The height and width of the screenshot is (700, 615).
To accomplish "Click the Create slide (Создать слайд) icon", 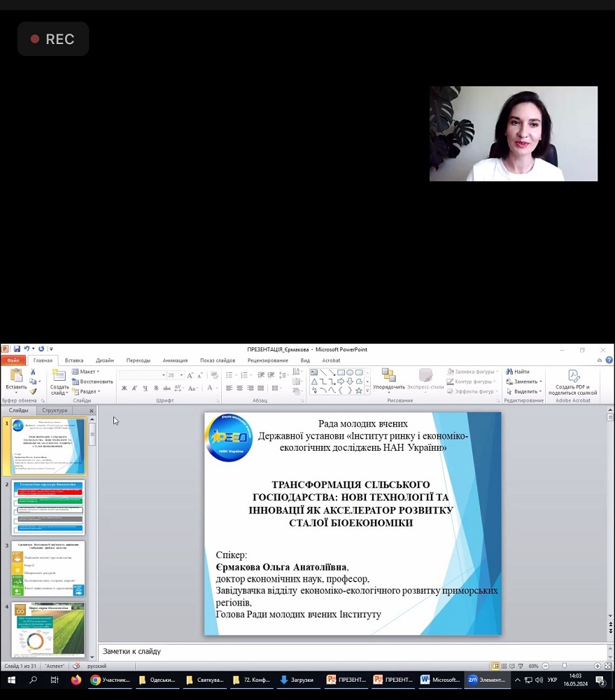I will coord(59,376).
